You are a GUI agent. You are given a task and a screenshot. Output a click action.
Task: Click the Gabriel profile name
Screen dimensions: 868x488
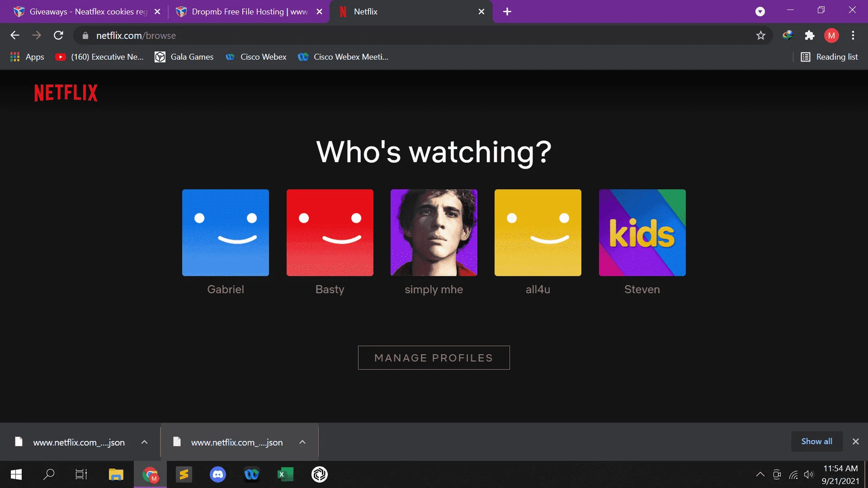point(226,290)
